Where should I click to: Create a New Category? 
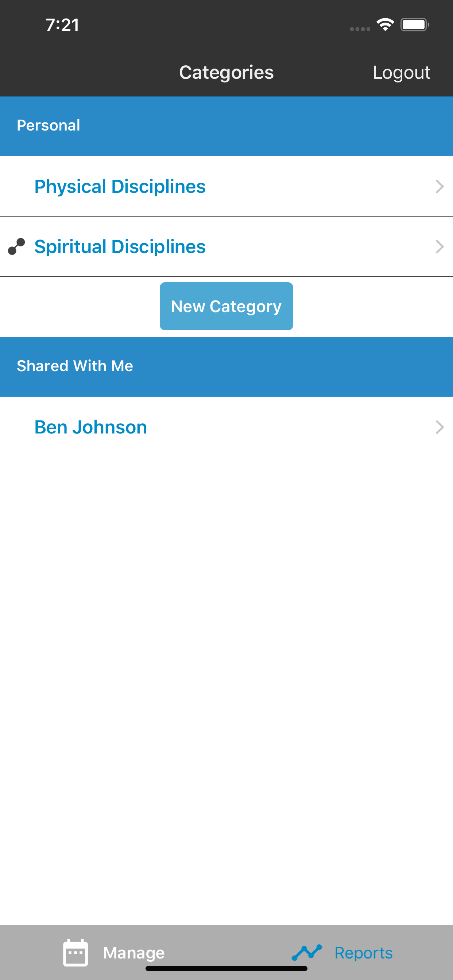point(226,306)
